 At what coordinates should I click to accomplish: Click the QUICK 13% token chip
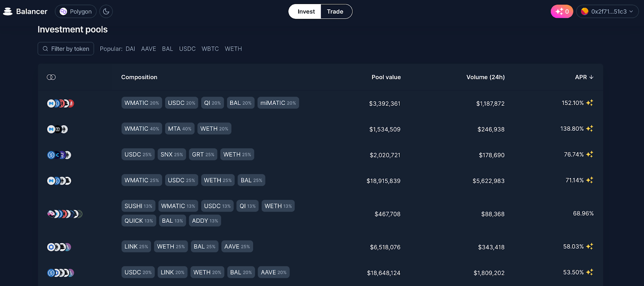point(139,221)
